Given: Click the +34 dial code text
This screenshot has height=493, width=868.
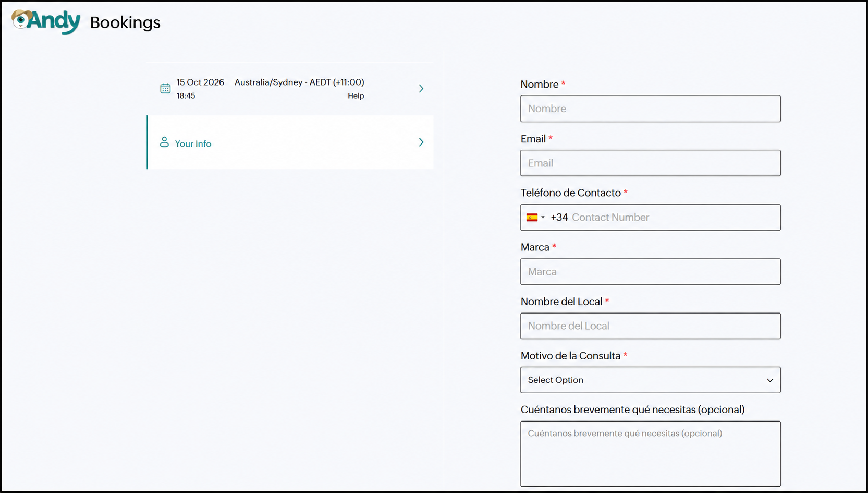Looking at the screenshot, I should 559,218.
